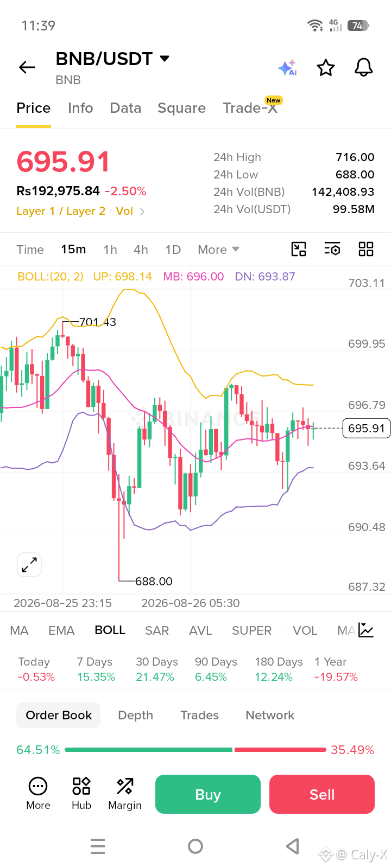Viewport: 391px width, 868px height.
Task: Enable the MA indicator
Action: coord(19,630)
